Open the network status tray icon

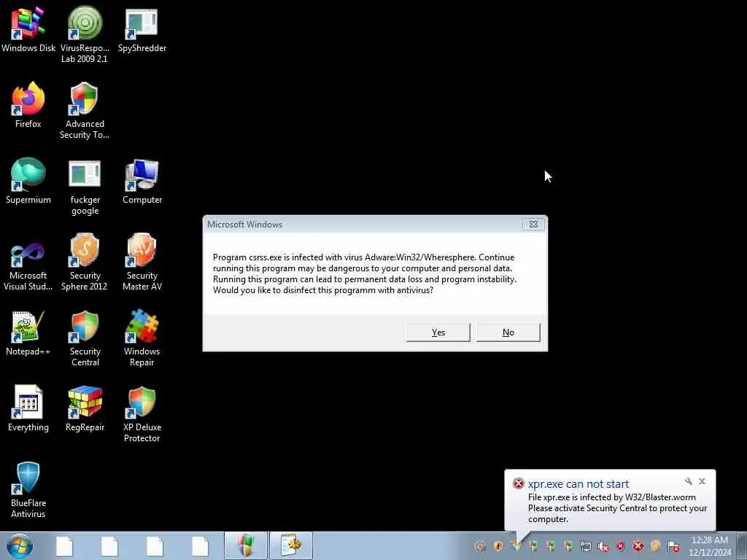[x=586, y=546]
